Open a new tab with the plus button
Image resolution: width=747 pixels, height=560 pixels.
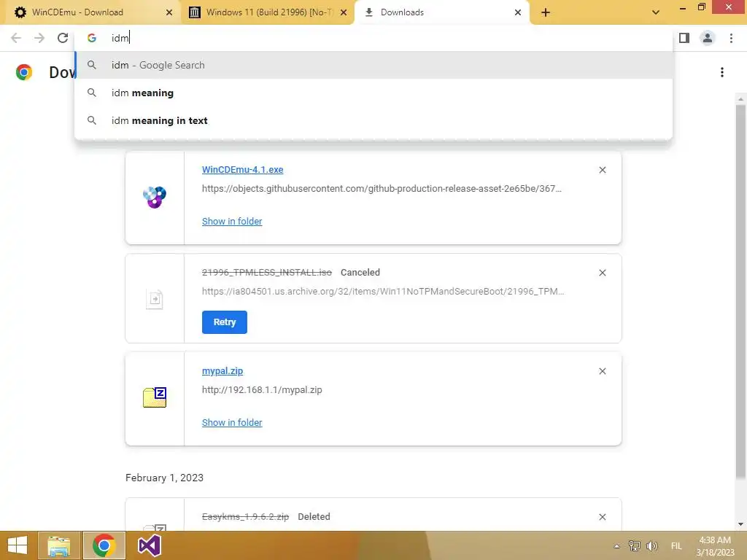pos(546,12)
